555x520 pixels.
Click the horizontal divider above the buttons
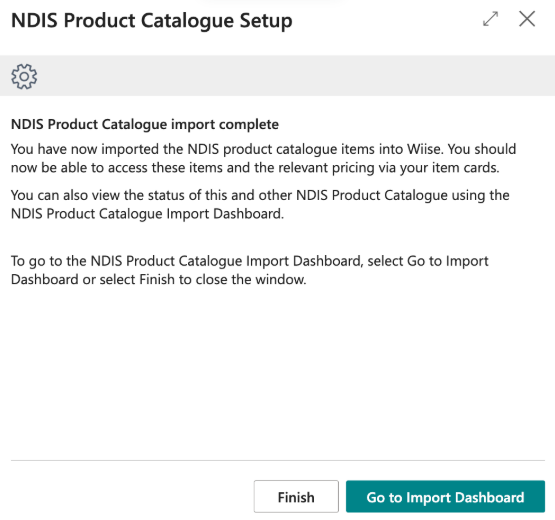[x=278, y=461]
